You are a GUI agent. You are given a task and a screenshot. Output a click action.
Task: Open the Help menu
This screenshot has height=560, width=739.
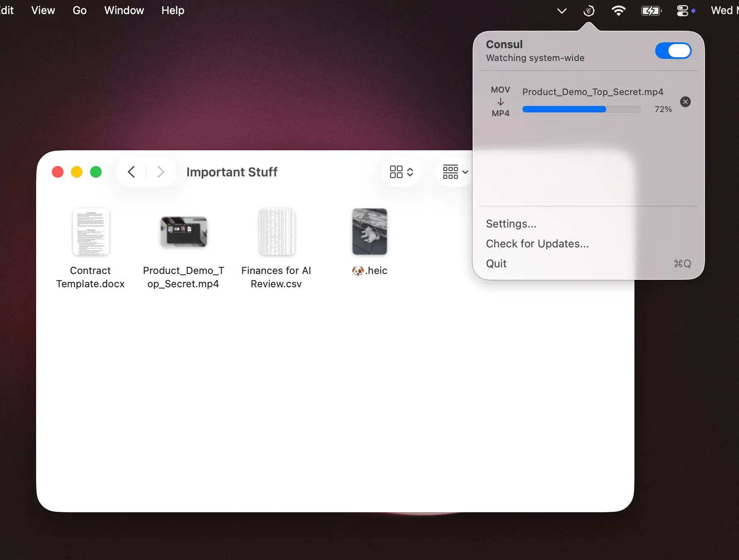173,10
